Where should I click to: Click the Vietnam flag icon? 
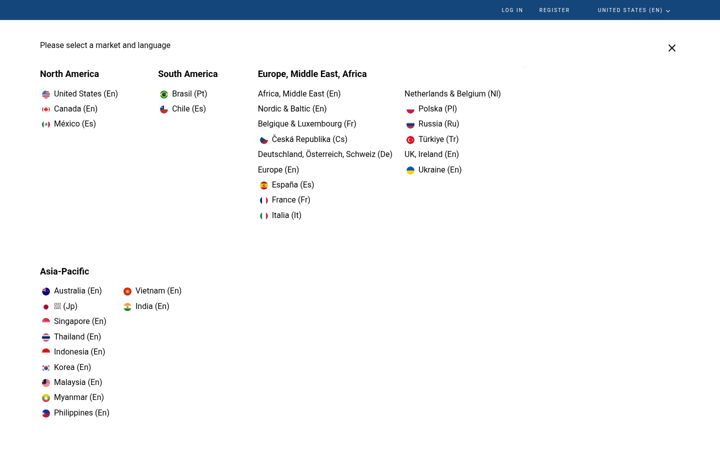[x=128, y=291]
